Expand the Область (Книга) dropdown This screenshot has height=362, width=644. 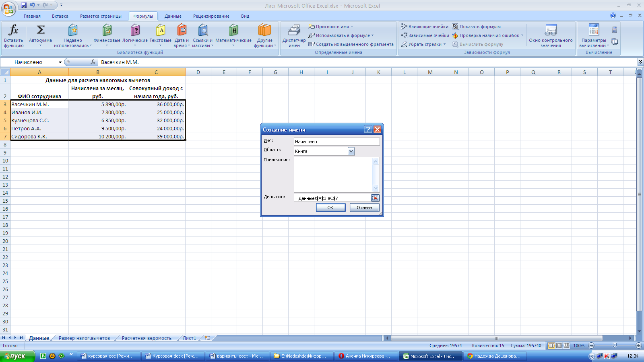(351, 151)
